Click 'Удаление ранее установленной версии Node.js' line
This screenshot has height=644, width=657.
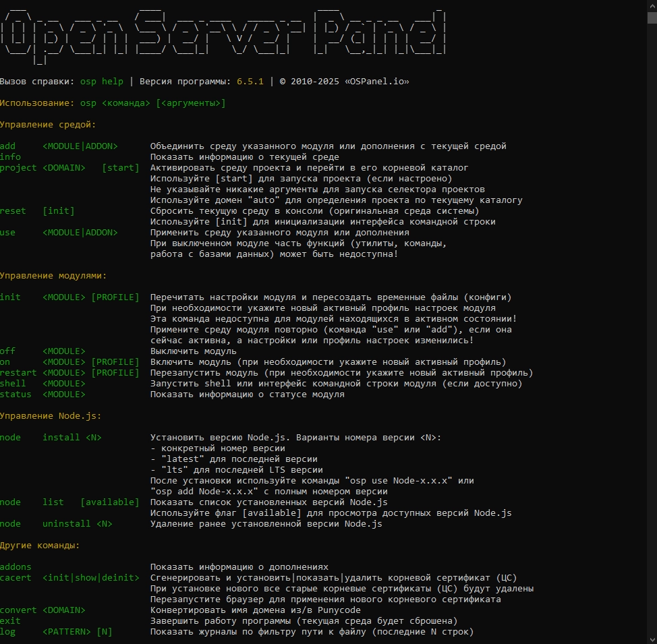[266, 524]
